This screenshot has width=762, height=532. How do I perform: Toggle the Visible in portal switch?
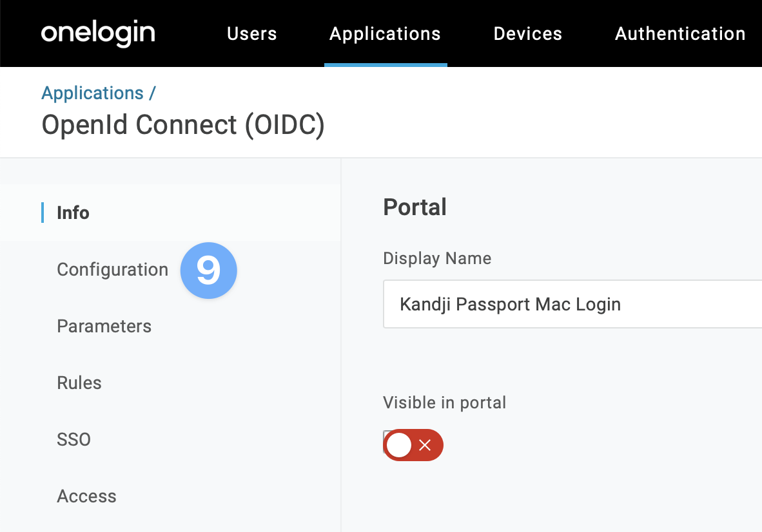point(413,445)
